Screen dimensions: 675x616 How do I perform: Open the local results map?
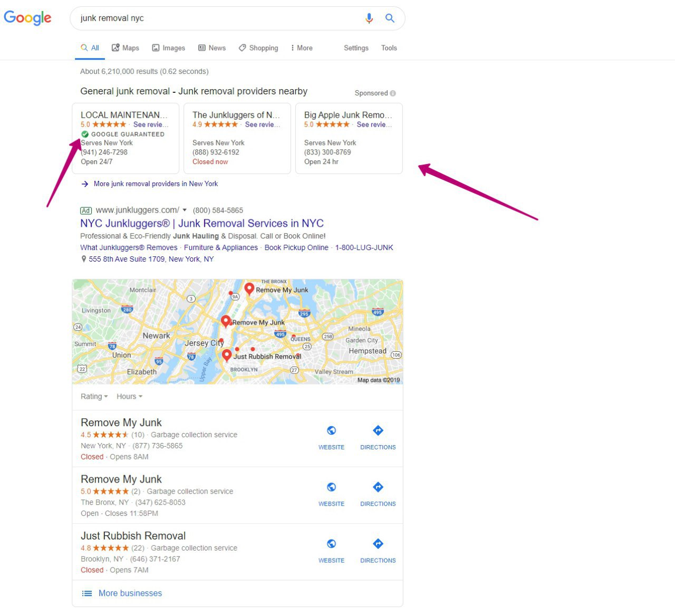click(x=237, y=332)
